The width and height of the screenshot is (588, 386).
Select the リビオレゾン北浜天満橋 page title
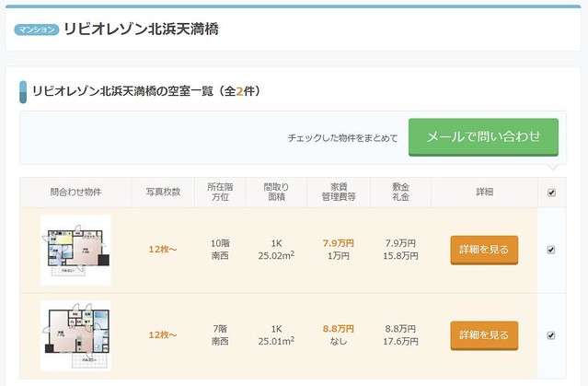[x=141, y=29]
